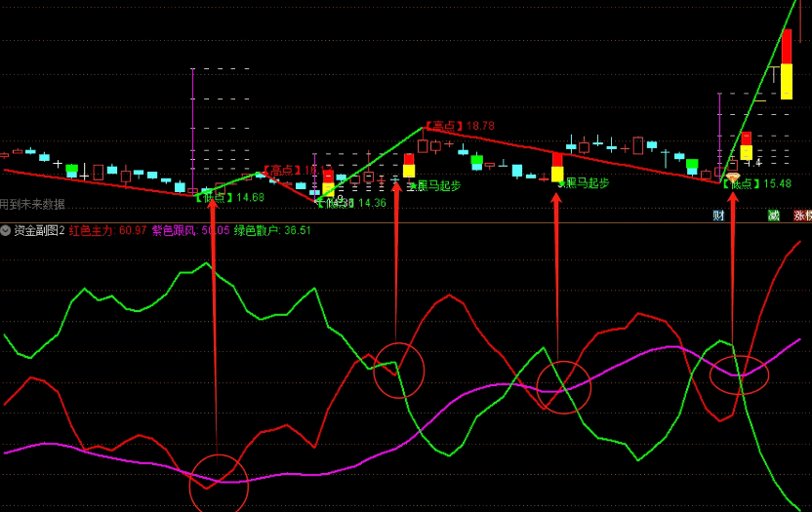
Task: Select the 紫色跟风 50.05 legend value
Action: 190,230
